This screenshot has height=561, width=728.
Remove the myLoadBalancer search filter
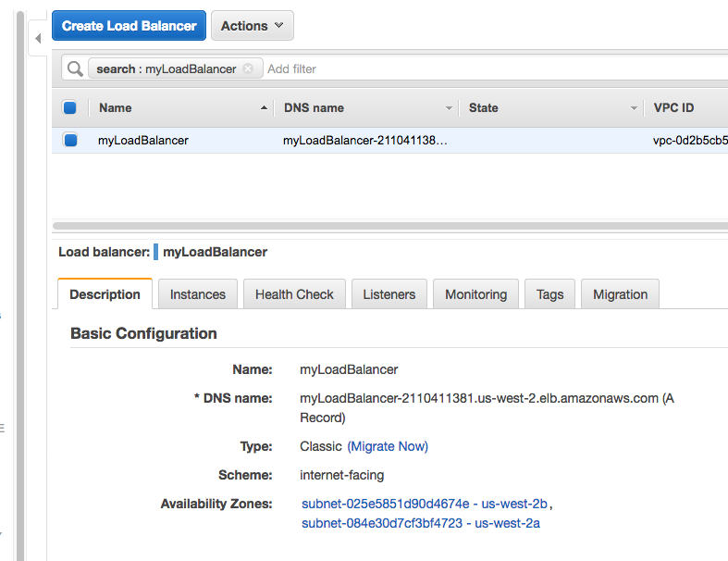(x=249, y=69)
